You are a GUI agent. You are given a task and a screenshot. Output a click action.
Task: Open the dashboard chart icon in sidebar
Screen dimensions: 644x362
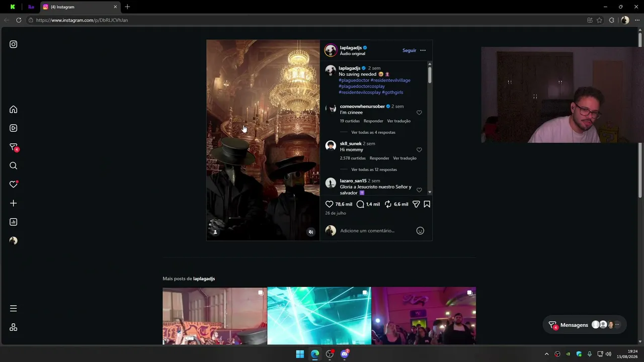click(x=14, y=222)
